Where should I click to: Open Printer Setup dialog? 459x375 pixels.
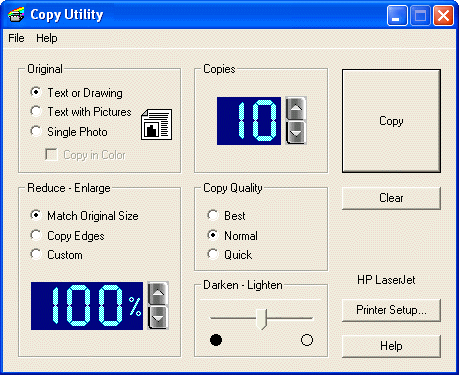391,310
